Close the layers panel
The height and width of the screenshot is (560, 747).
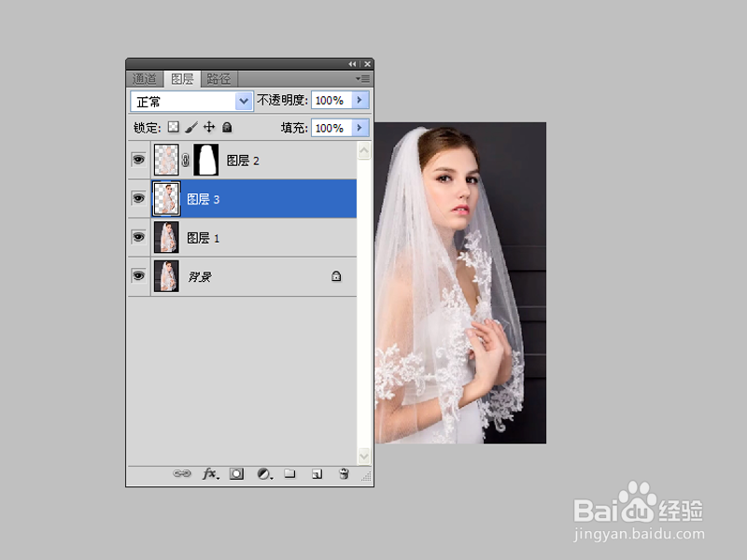click(x=367, y=63)
